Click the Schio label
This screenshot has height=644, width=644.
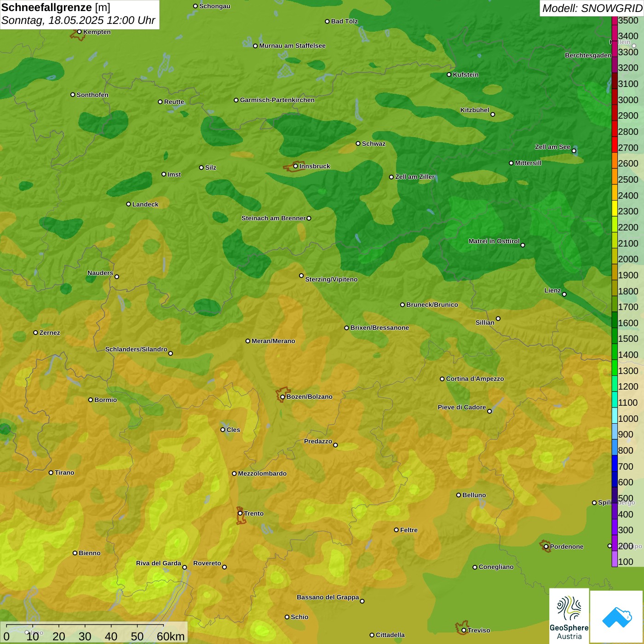[x=299, y=617]
